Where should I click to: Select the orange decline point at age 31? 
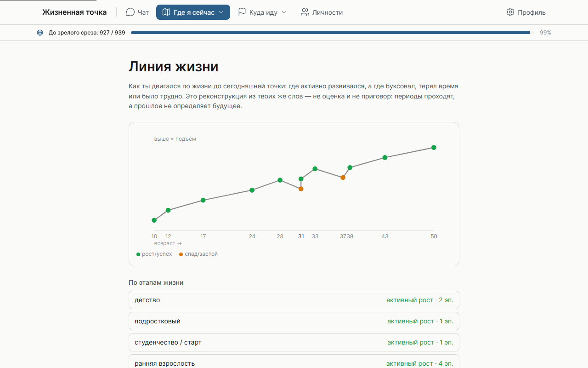tap(301, 189)
